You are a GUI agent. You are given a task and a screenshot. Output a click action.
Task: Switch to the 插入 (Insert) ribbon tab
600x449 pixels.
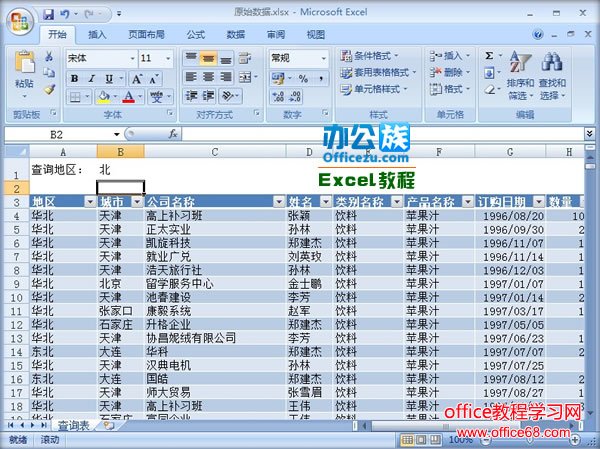97,35
